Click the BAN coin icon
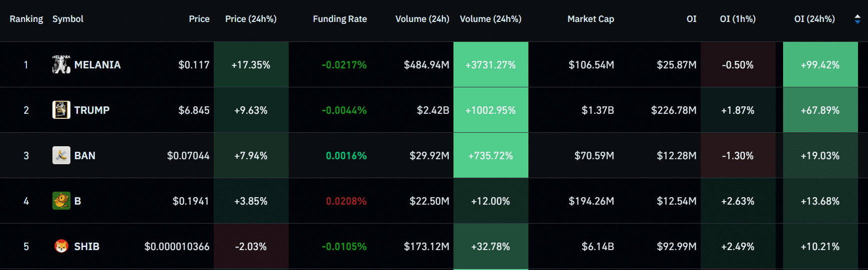Screen dimensions: 868x270 pos(61,156)
